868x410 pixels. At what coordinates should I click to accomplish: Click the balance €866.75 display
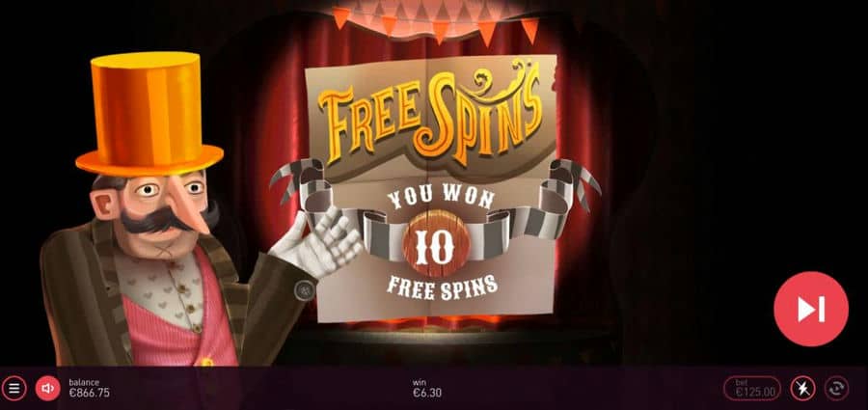point(89,388)
